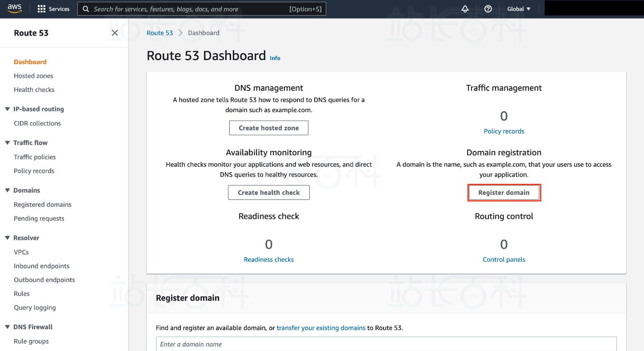Click the Register domain button
Viewport: 644px width, 351px height.
coord(504,193)
